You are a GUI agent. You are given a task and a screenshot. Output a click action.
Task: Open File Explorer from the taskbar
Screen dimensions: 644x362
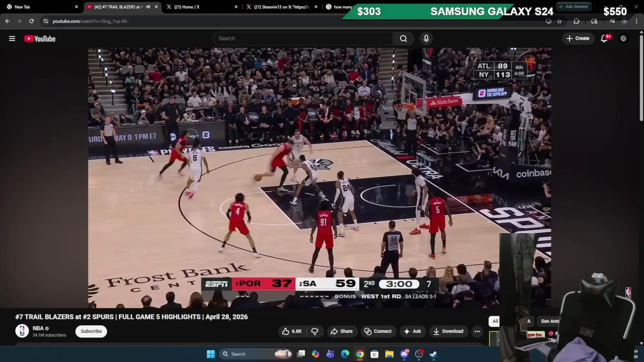pyautogui.click(x=389, y=354)
